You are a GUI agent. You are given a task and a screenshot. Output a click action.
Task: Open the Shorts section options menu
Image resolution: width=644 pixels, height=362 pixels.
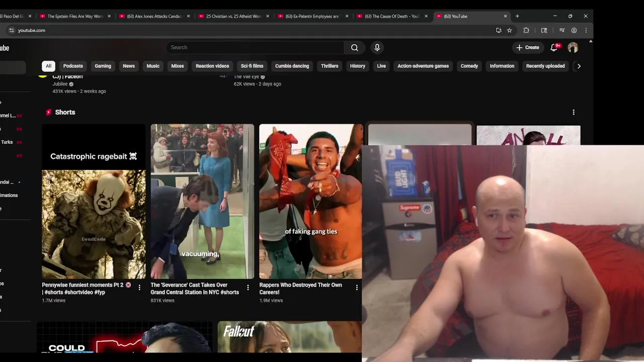(x=574, y=112)
